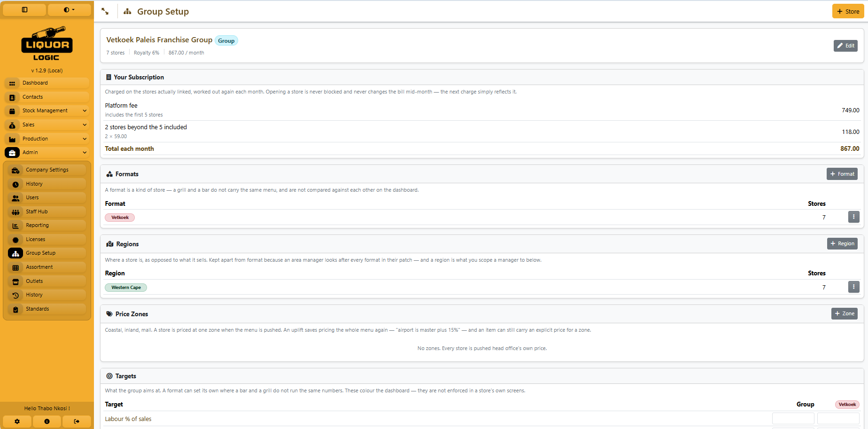Click the History rewind icon below Outlets
The image size is (868, 429).
[15, 295]
